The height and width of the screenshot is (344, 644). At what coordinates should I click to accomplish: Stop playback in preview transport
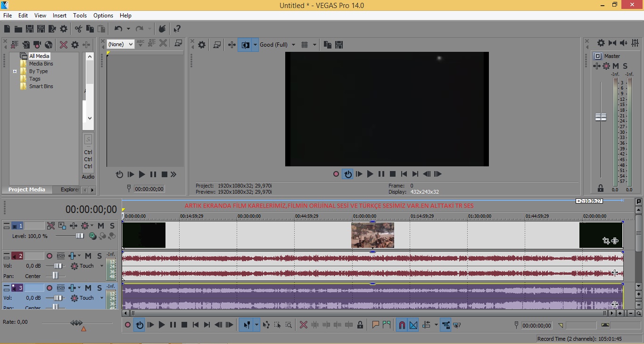(x=392, y=174)
